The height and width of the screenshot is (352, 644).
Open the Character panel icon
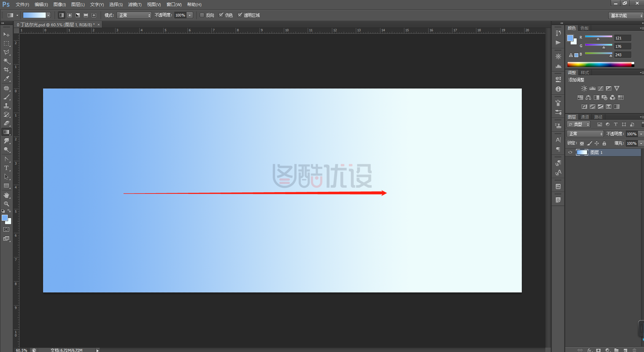[x=558, y=140]
